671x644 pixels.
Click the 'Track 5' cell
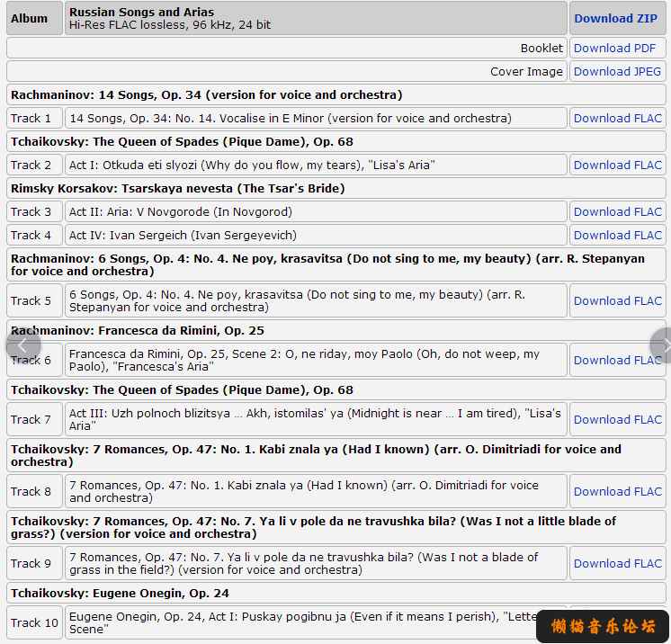(x=34, y=300)
